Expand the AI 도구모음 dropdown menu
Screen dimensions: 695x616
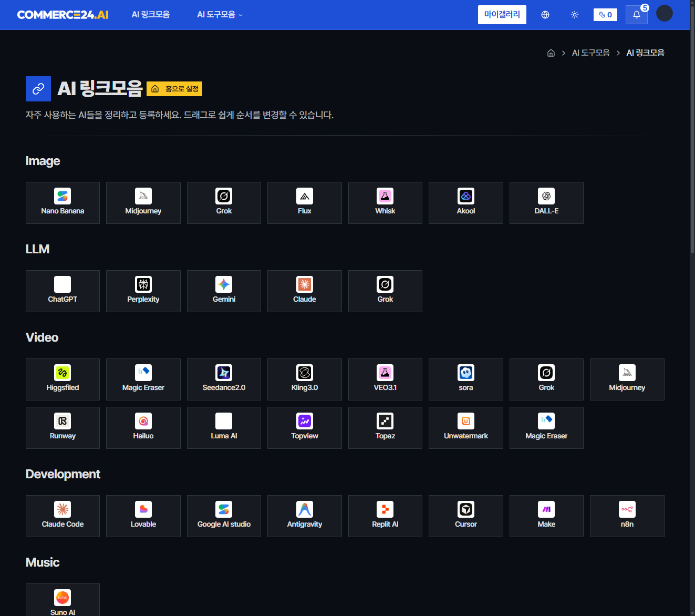tap(220, 15)
